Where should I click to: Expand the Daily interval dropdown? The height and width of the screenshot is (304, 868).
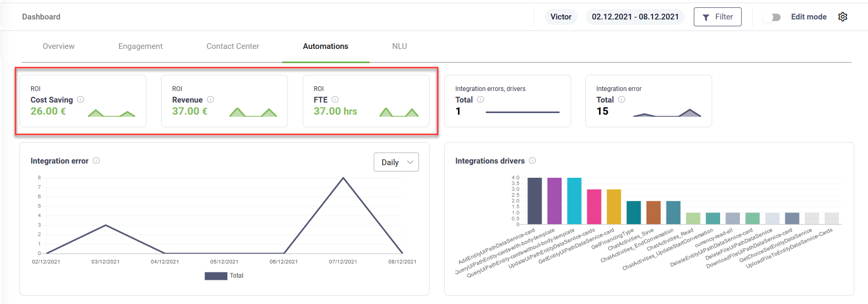[396, 162]
